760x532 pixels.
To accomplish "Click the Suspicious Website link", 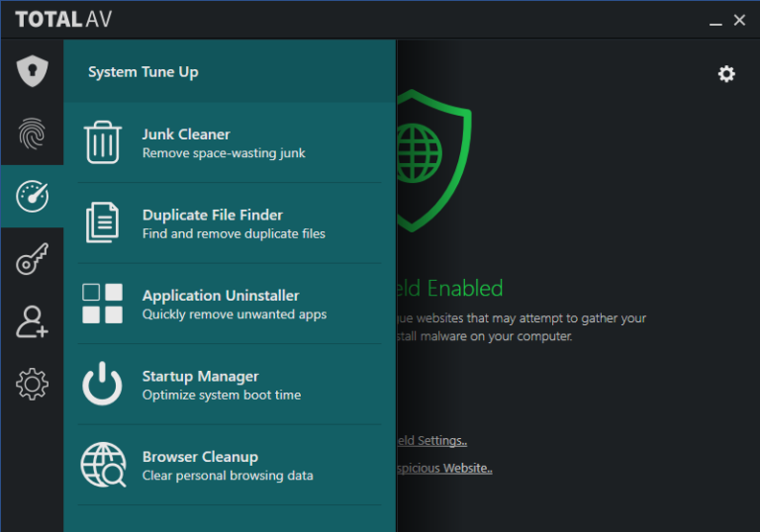I will 444,468.
